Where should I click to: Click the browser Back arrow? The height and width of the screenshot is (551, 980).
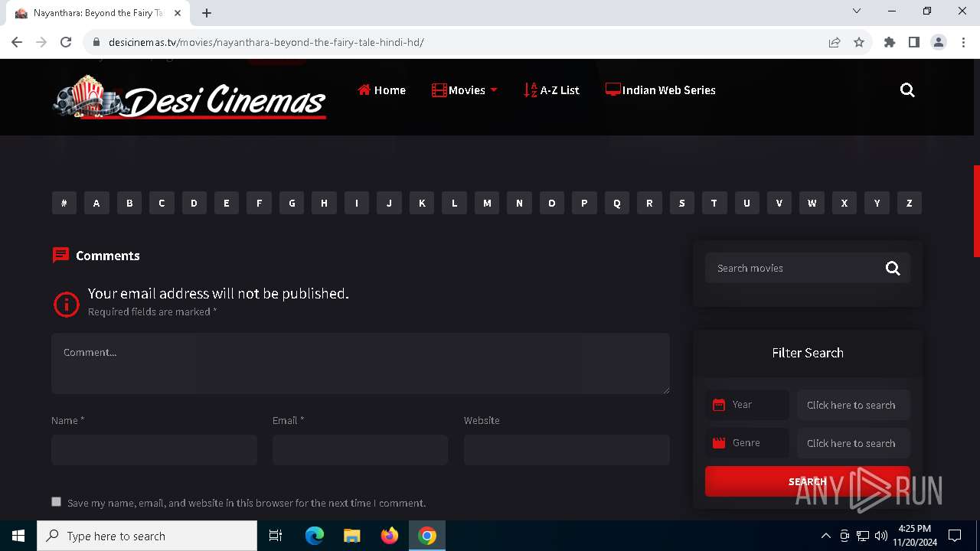(x=17, y=42)
